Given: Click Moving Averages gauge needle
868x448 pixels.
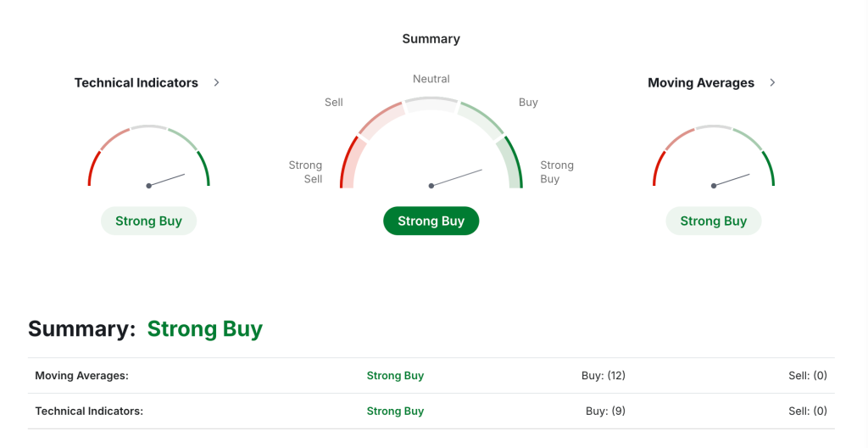Looking at the screenshot, I should point(732,180).
